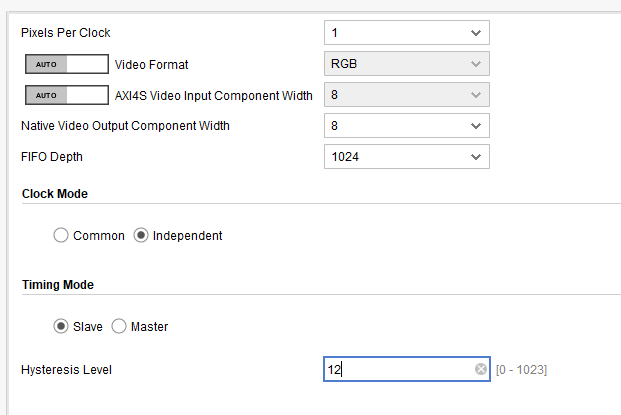
Task: Click the chevron arrow of Video Format
Action: click(x=476, y=64)
